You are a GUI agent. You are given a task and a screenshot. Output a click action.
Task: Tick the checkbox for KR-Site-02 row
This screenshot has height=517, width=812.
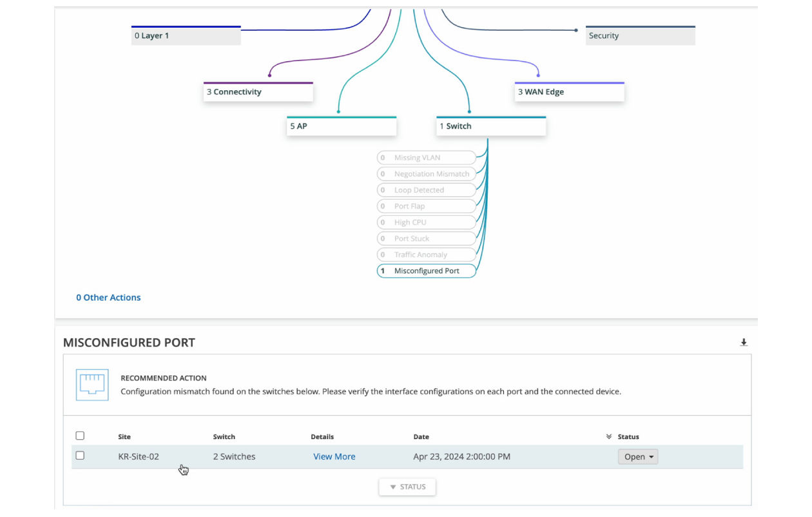pyautogui.click(x=80, y=456)
